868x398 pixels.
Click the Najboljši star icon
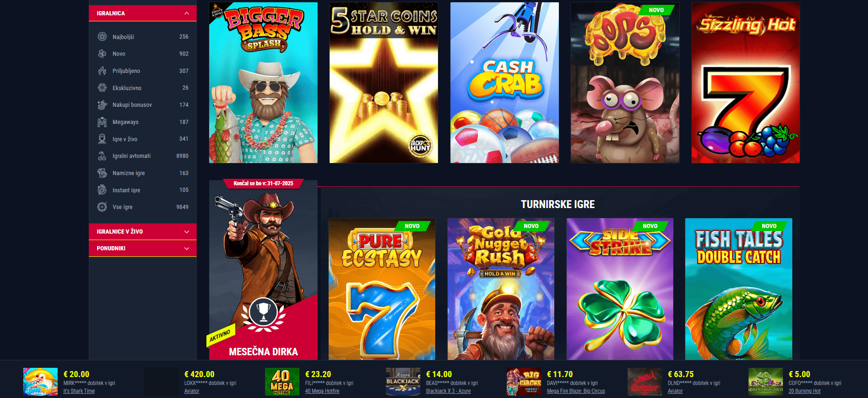(x=102, y=37)
